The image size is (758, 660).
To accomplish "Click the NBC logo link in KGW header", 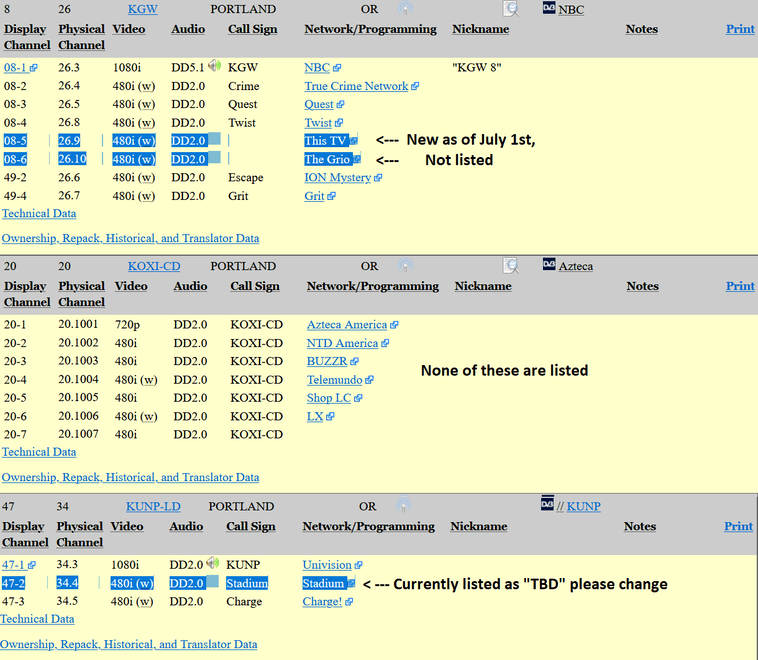I will click(571, 10).
